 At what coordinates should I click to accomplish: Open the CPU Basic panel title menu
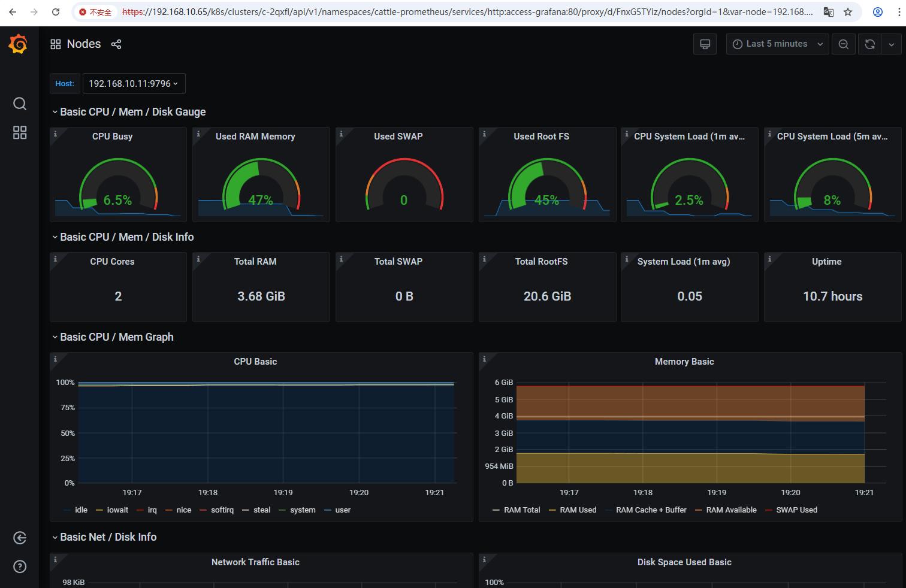(255, 362)
